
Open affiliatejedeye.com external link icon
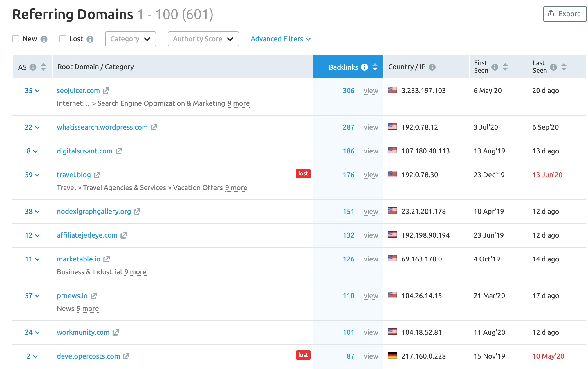[x=124, y=235]
